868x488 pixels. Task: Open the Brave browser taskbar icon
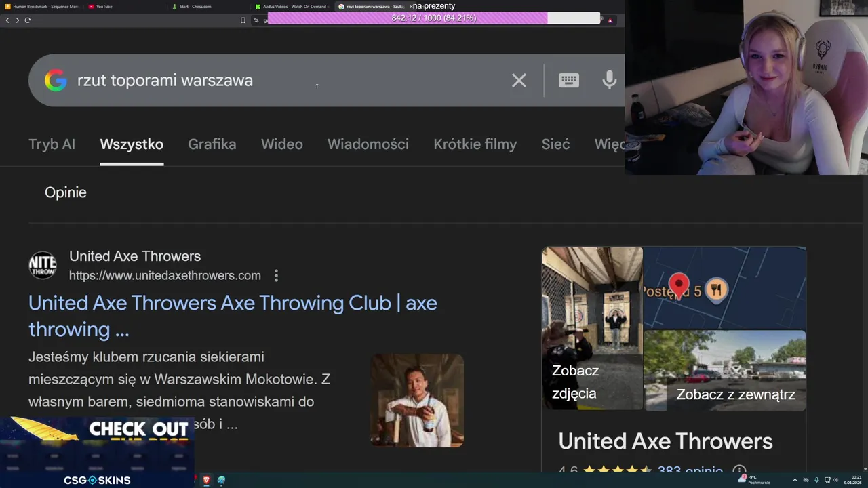206,480
